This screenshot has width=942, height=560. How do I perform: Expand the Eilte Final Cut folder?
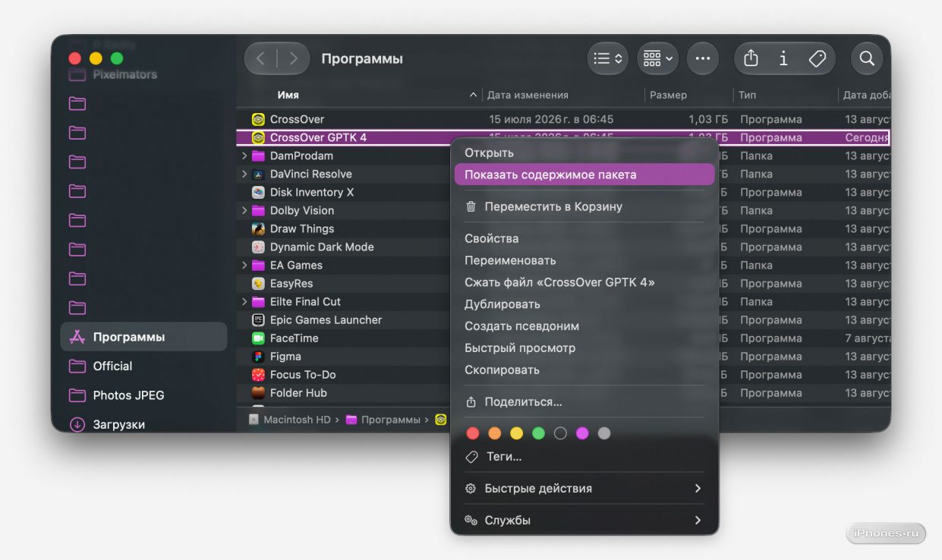[x=244, y=301]
